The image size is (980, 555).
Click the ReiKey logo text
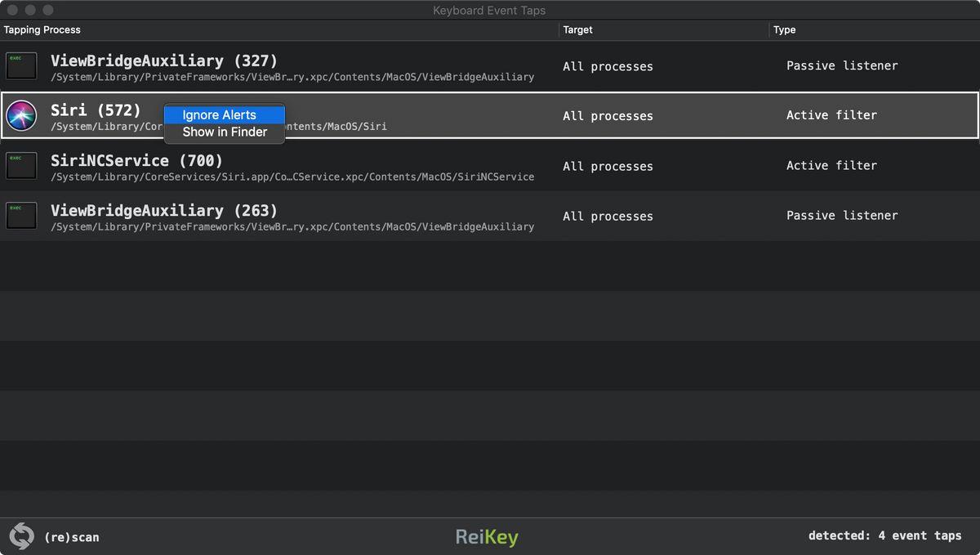(x=487, y=537)
